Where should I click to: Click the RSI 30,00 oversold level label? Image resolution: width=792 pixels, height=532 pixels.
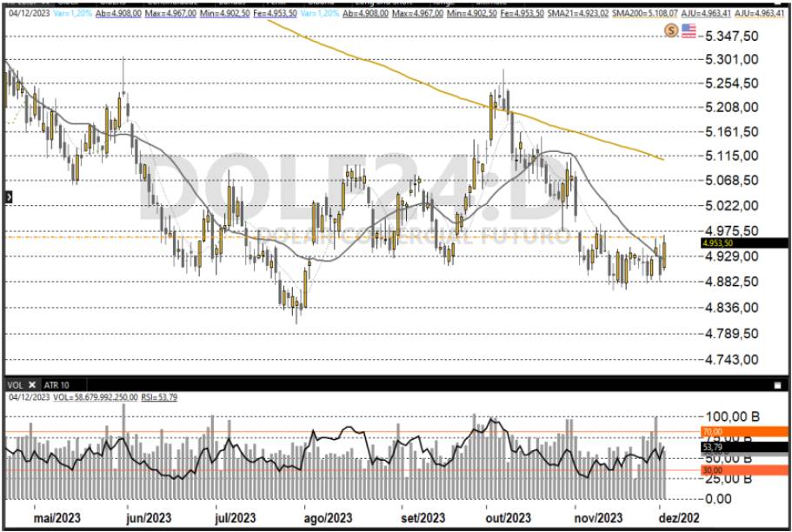point(718,470)
